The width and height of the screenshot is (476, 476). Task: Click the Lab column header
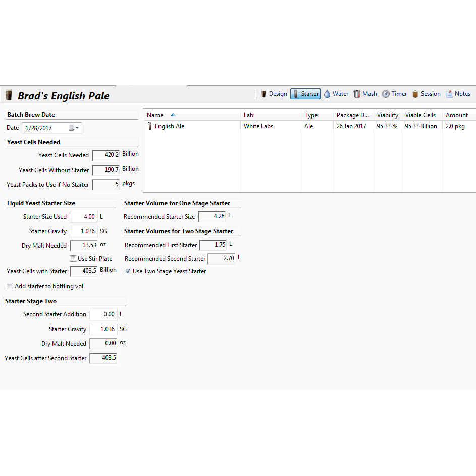coord(249,115)
